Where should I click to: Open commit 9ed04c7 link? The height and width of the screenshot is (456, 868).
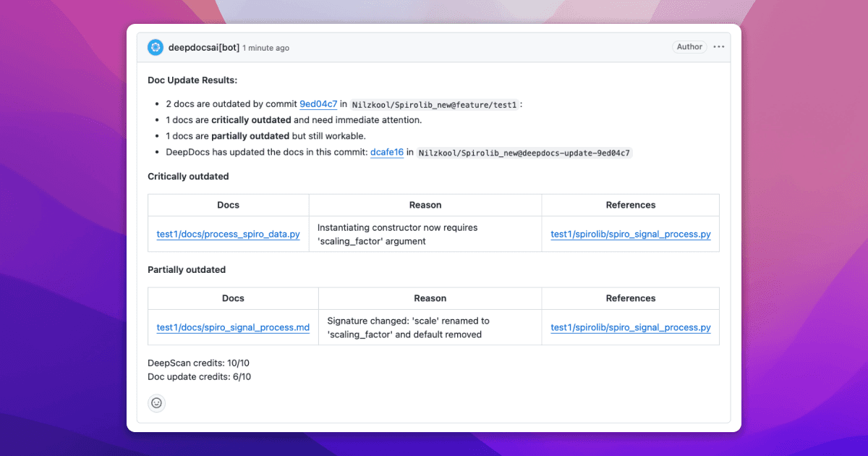[318, 104]
